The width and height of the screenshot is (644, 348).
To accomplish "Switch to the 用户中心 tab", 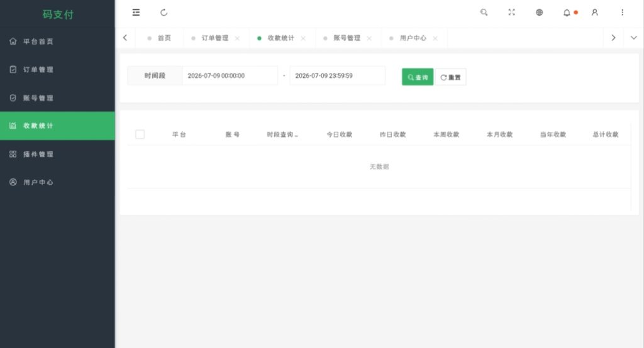I will coord(413,38).
